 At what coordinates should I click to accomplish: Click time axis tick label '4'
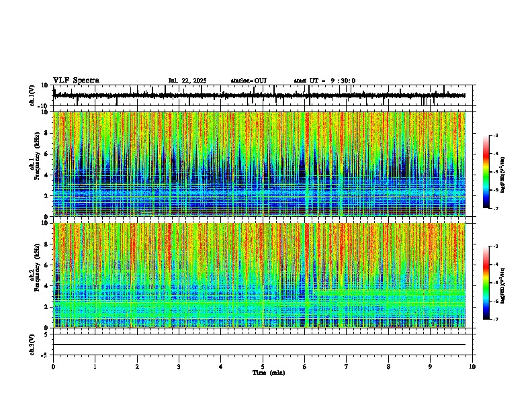click(x=221, y=366)
